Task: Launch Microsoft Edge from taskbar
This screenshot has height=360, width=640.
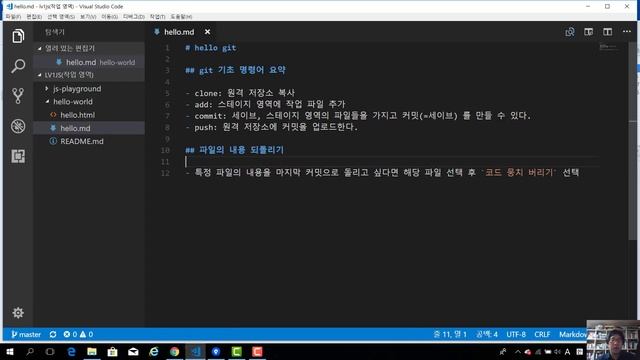Action: pos(71,351)
